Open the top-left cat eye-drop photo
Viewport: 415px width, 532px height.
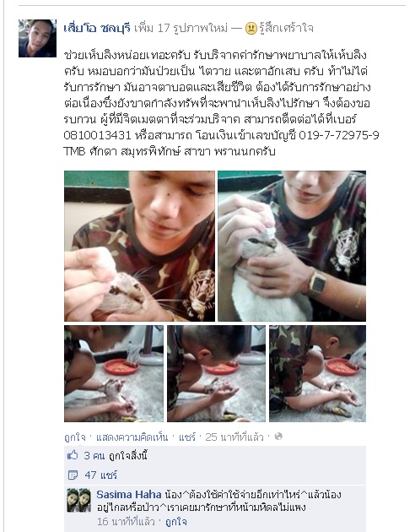[139, 246]
